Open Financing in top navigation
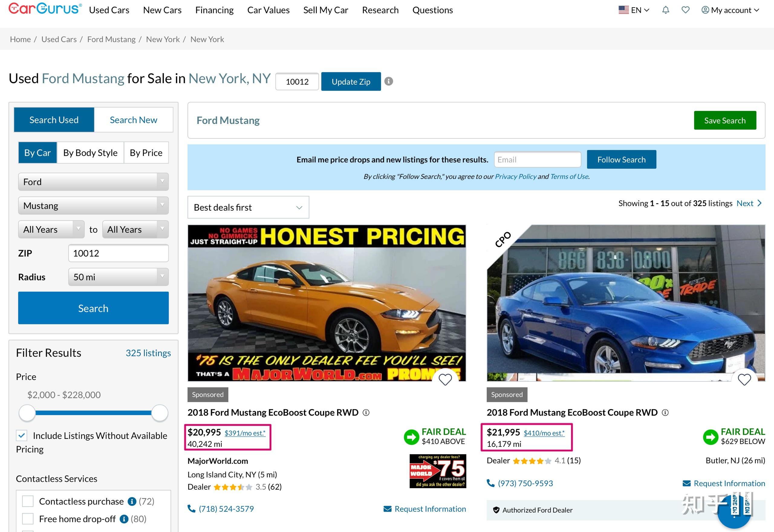 click(x=214, y=10)
